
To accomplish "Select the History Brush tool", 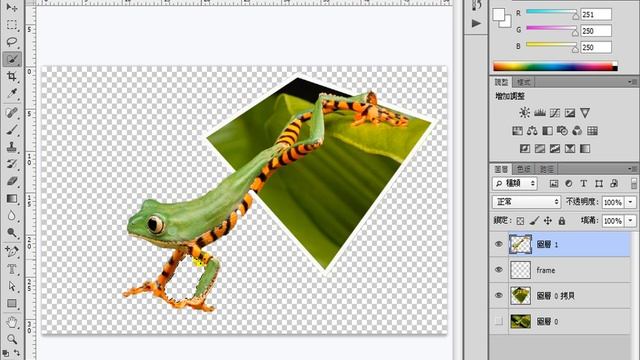I will [12, 164].
